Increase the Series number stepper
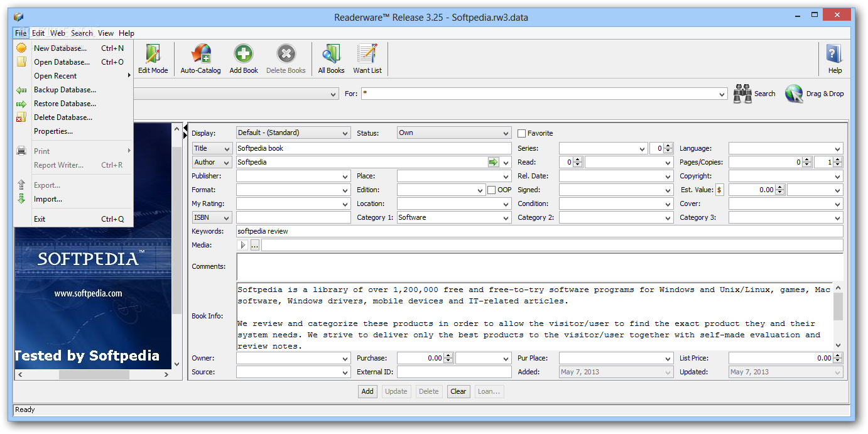 click(x=669, y=146)
